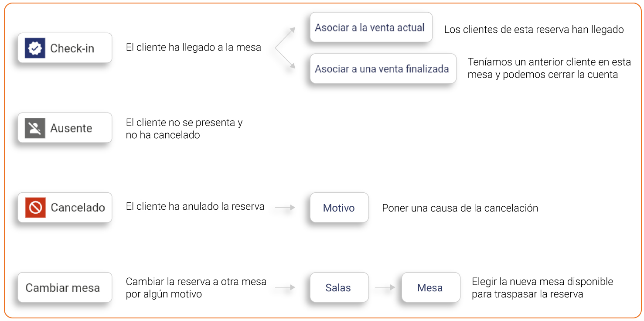Viewport: 644px width, 321px height.
Task: Click the upper arrow toward venta actual
Action: pos(285,38)
